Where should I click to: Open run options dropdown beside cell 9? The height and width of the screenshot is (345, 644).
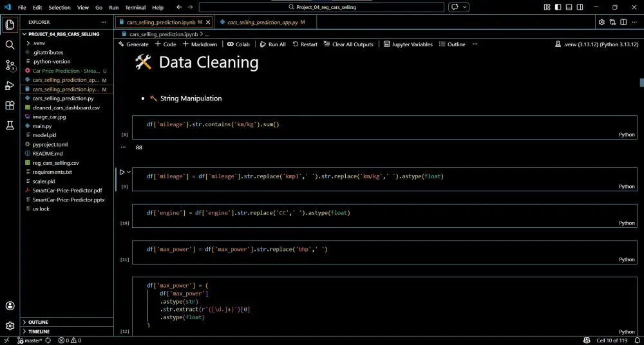(129, 172)
